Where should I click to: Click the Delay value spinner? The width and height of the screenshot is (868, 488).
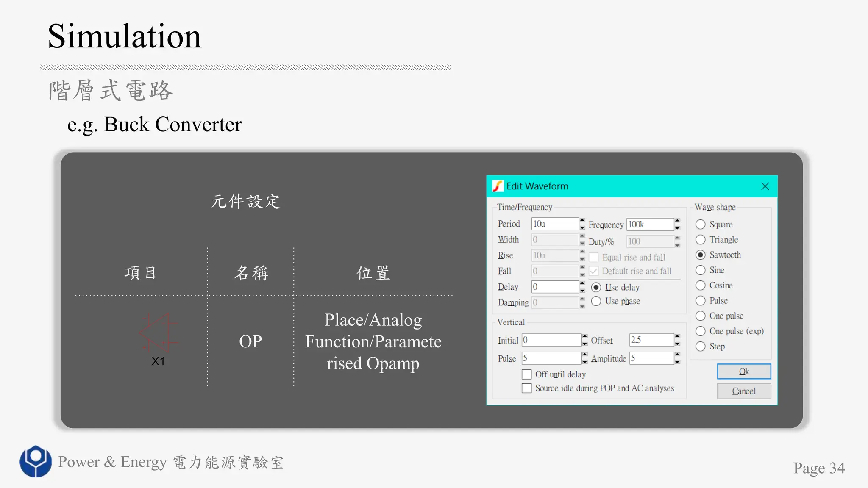(582, 287)
